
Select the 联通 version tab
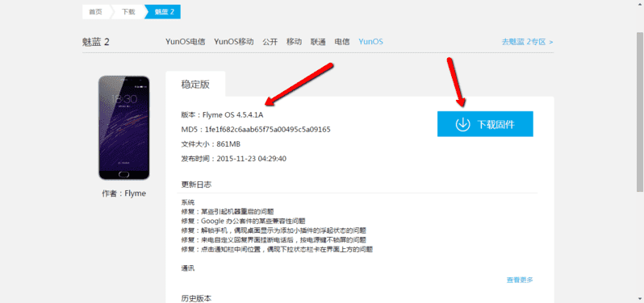(x=318, y=41)
